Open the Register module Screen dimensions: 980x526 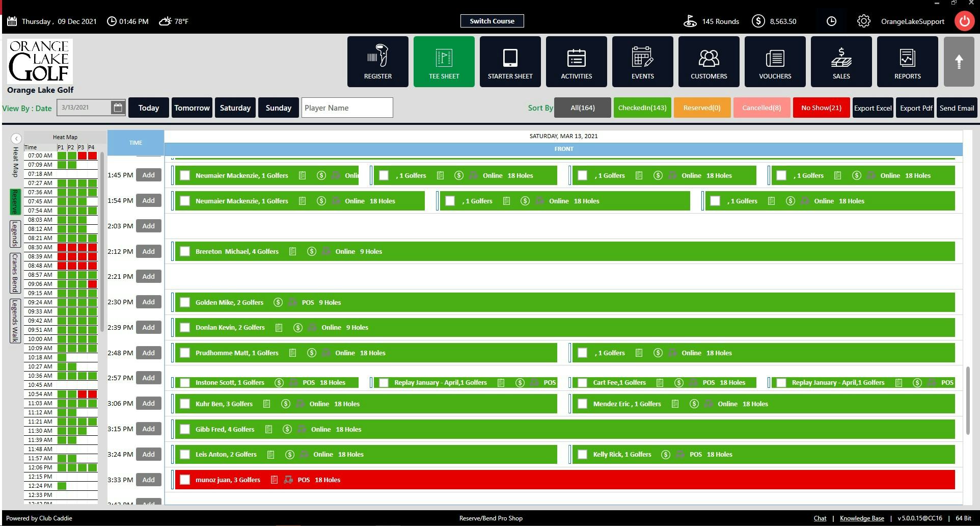tap(377, 61)
